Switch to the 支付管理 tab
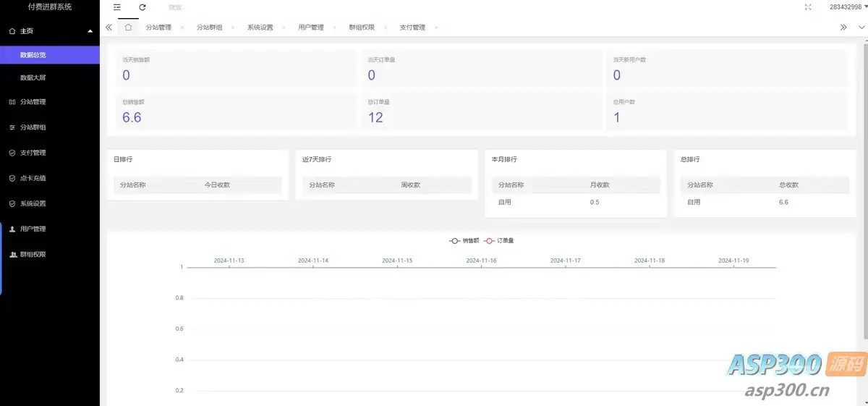This screenshot has height=406, width=868. tap(412, 28)
